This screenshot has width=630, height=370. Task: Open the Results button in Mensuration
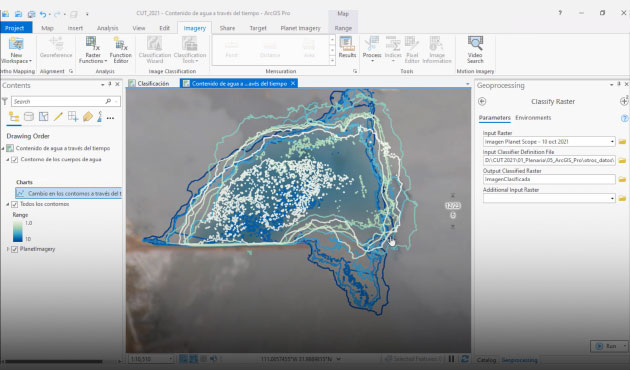[x=347, y=47]
